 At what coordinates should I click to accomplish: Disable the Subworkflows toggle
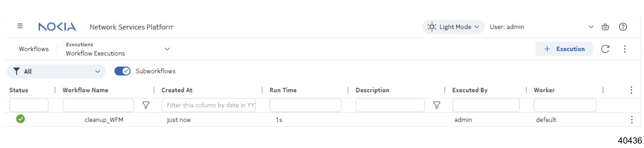(x=122, y=71)
